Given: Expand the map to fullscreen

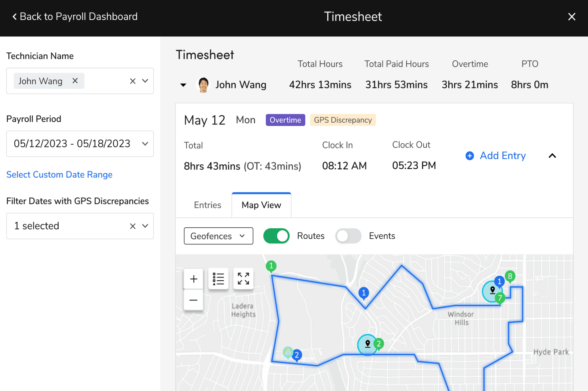Looking at the screenshot, I should [243, 279].
